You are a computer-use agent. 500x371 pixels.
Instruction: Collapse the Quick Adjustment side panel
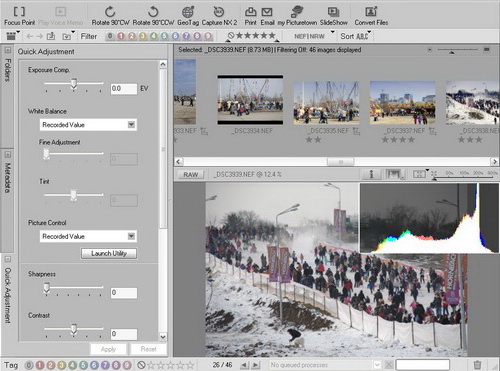tap(8, 259)
